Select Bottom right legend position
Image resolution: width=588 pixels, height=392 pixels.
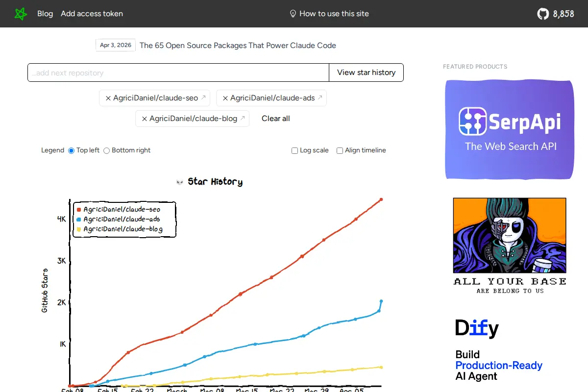[x=106, y=150]
